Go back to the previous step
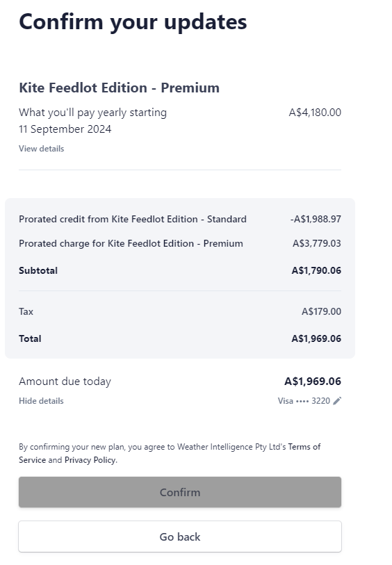 (x=180, y=537)
